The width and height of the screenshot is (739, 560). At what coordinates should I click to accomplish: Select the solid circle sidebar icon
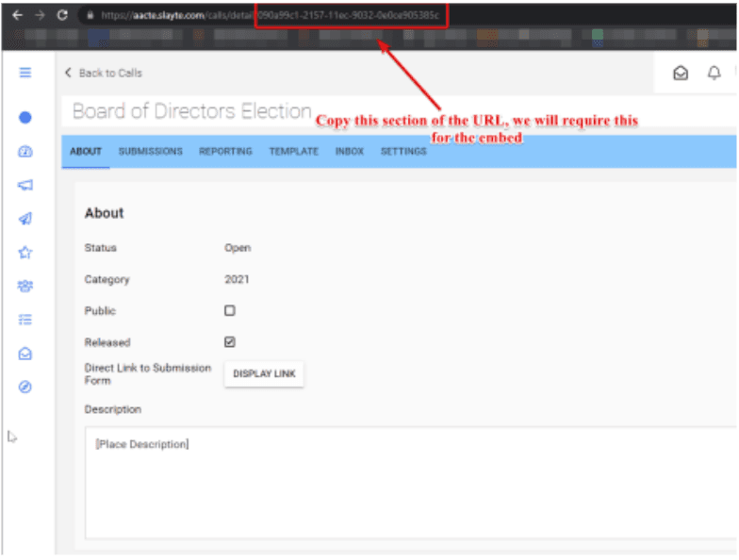tap(25, 117)
